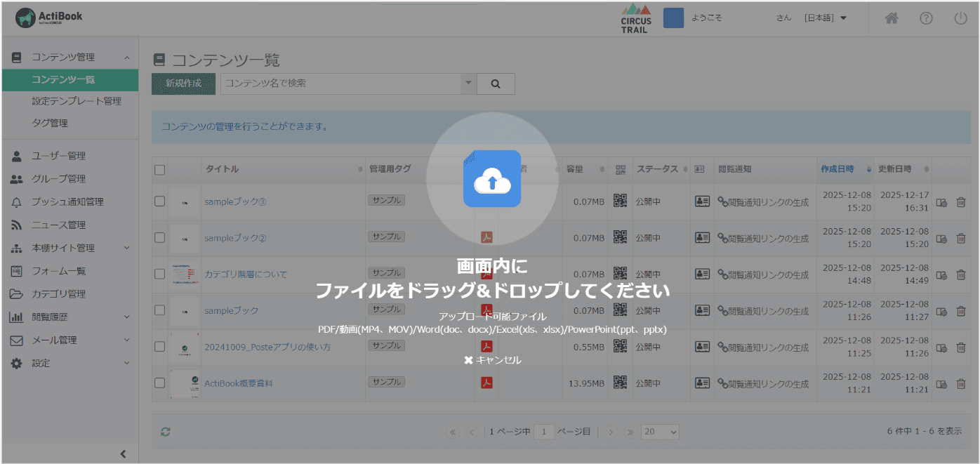Click the コンテンツ名で検索 search field
The height and width of the screenshot is (464, 980).
pos(341,84)
